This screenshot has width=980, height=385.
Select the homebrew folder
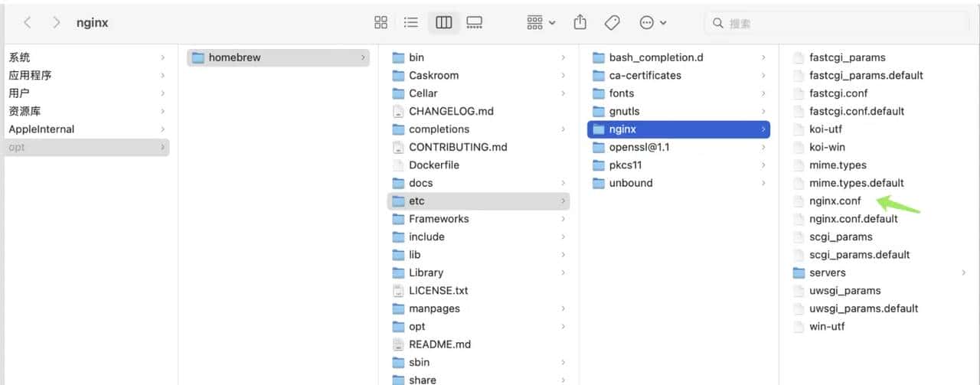tap(234, 57)
